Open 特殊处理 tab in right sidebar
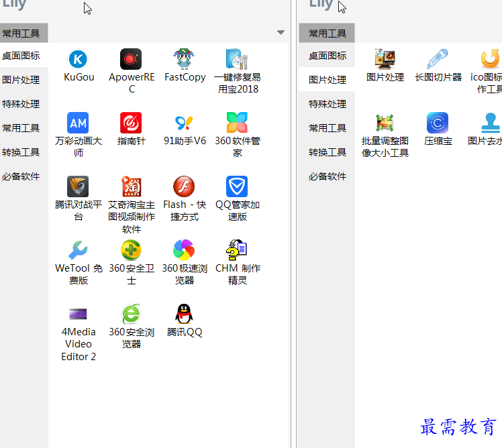The height and width of the screenshot is (448, 502). click(x=328, y=104)
